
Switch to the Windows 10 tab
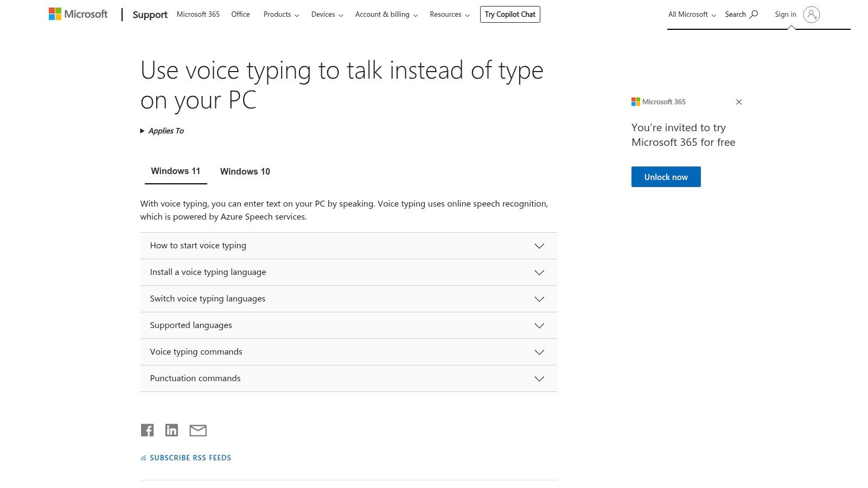[245, 171]
